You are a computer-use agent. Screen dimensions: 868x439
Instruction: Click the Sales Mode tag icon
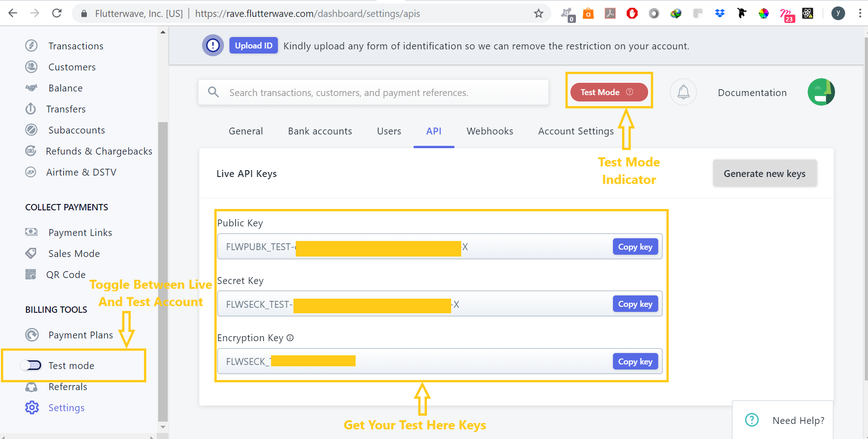click(x=31, y=253)
